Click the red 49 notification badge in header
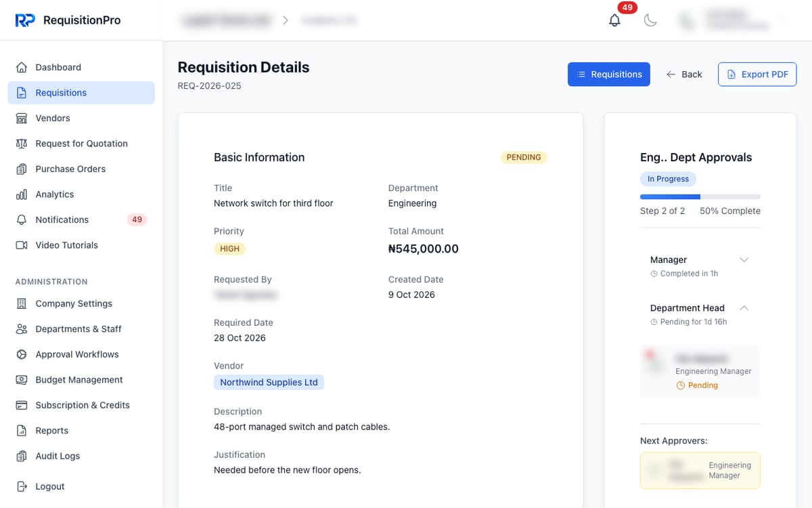Screen dimensions: 812x508 [627, 8]
